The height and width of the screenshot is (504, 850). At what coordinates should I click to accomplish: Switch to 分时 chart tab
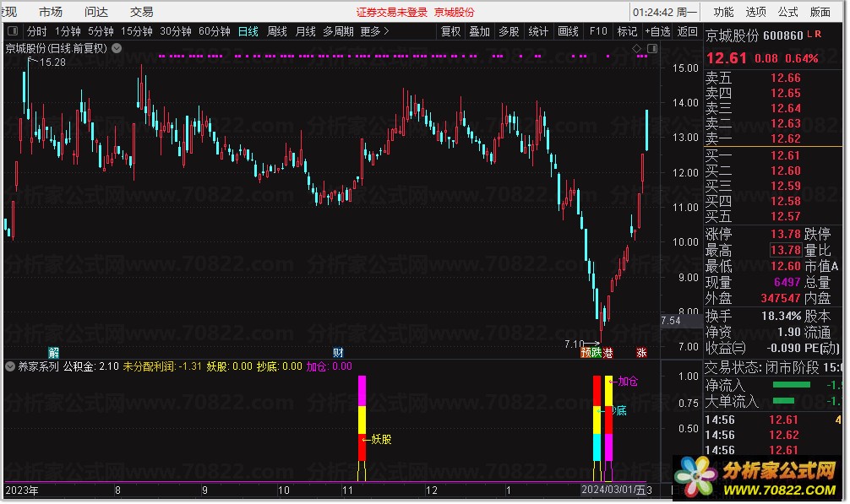[37, 31]
